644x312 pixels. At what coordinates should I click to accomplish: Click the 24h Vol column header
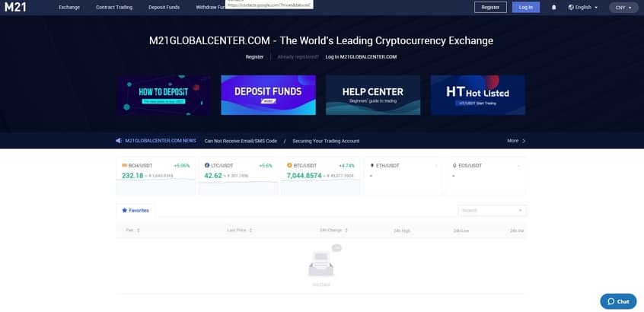[x=517, y=231]
